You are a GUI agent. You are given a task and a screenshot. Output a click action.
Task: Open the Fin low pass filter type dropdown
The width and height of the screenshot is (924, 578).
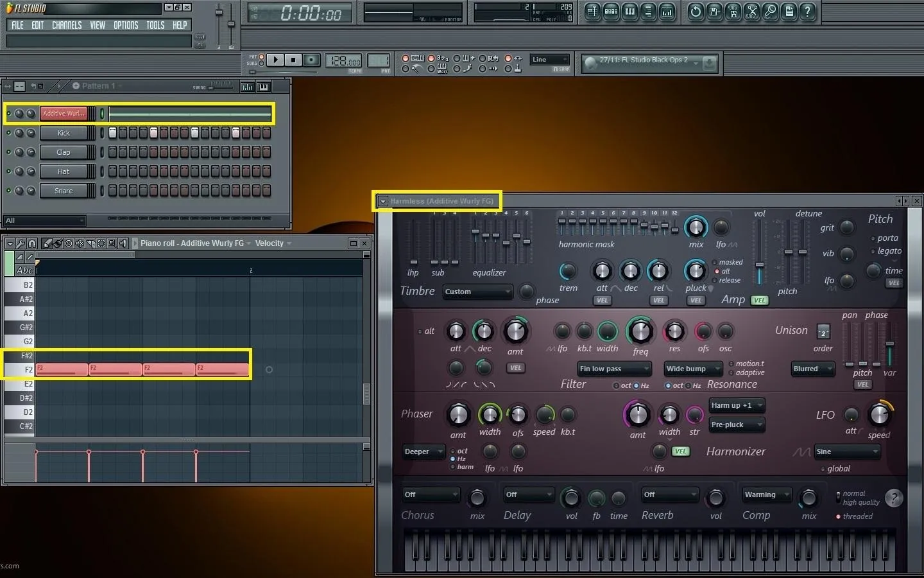pos(614,369)
